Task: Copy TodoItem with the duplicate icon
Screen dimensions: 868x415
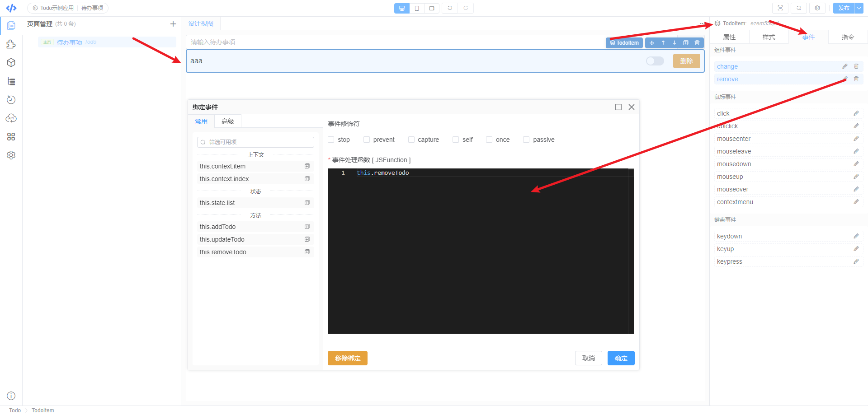Action: 686,43
